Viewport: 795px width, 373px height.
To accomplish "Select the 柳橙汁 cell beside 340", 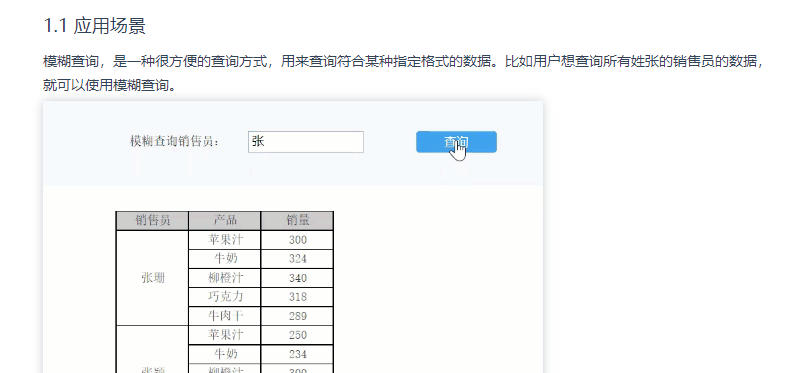I will point(225,278).
